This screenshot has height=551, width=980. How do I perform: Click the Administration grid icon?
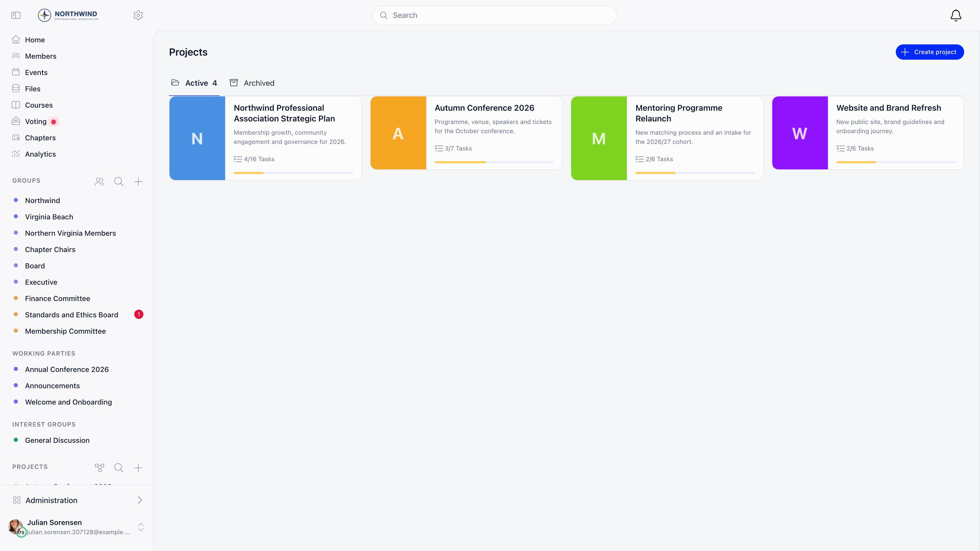[x=17, y=500]
